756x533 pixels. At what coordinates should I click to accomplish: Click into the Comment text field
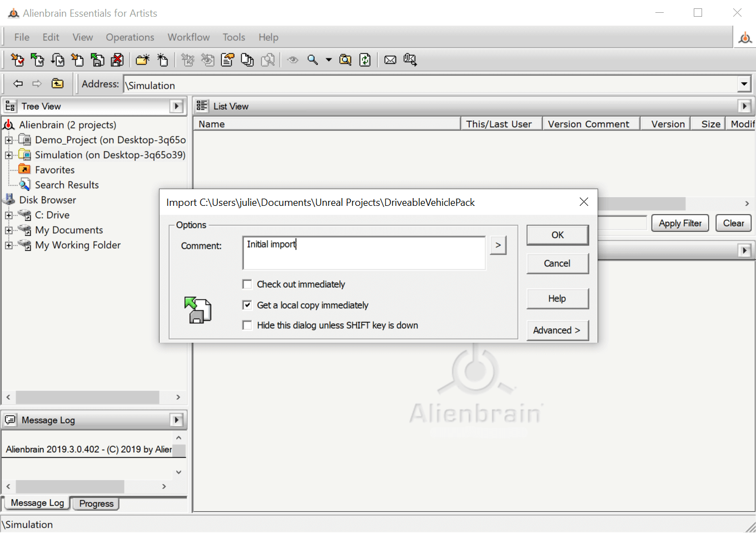coord(364,253)
